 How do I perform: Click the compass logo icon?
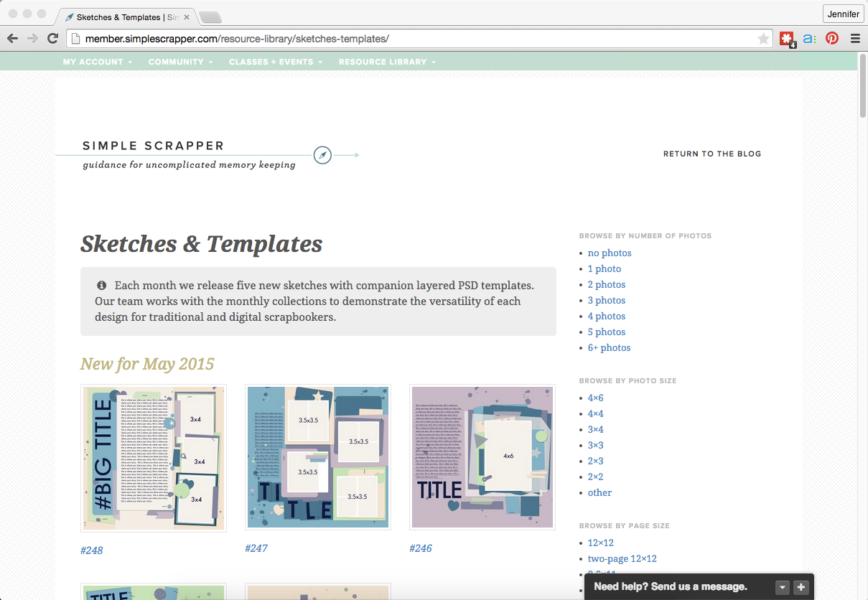pyautogui.click(x=322, y=155)
